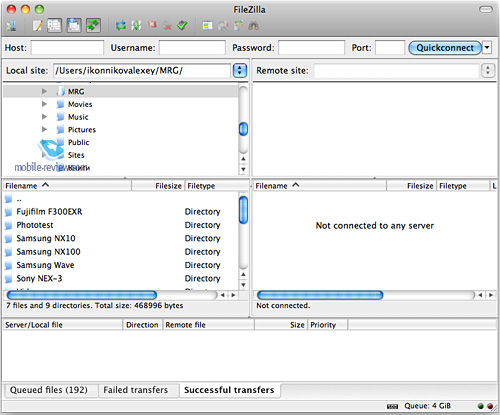Sort remote list by Filesize header
Image resolution: width=500 pixels, height=415 pixels.
point(412,186)
